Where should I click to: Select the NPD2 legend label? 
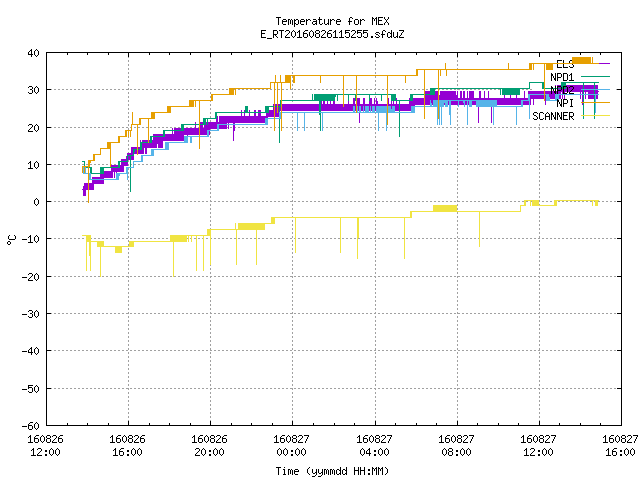click(562, 90)
